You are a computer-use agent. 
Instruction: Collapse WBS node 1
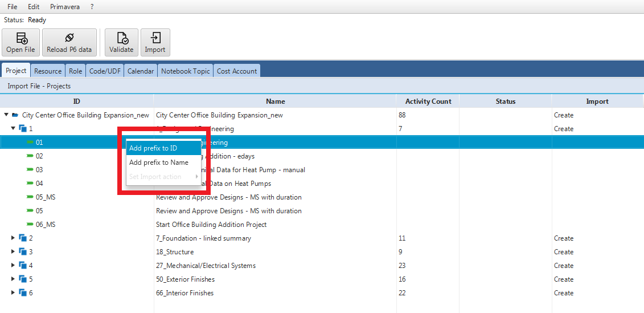pos(13,129)
